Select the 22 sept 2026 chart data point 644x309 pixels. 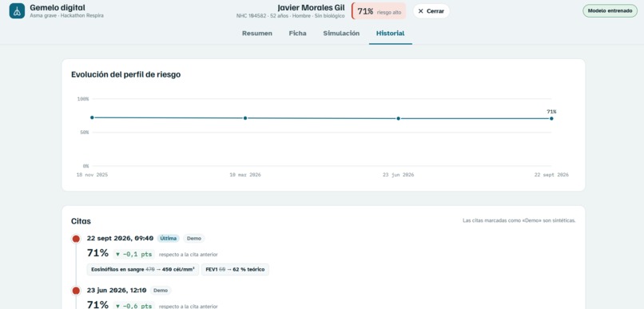(x=551, y=119)
